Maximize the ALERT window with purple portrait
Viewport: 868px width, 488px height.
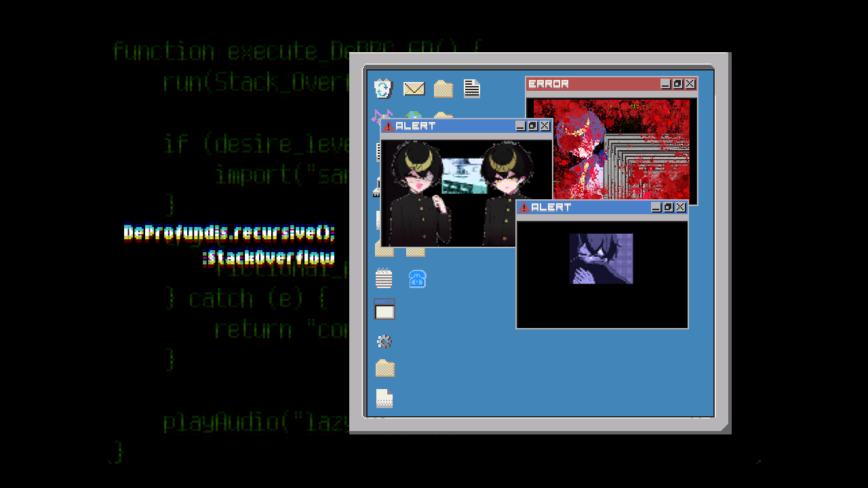[668, 207]
